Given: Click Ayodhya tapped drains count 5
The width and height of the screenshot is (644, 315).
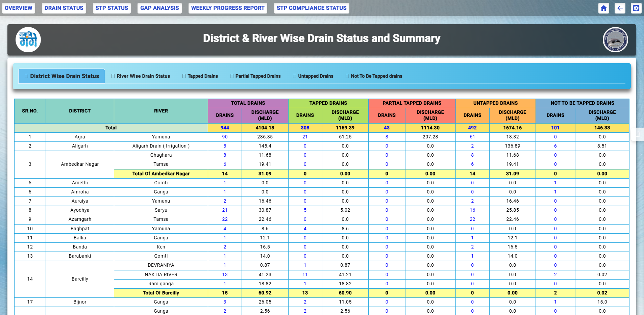Looking at the screenshot, I should (x=305, y=210).
